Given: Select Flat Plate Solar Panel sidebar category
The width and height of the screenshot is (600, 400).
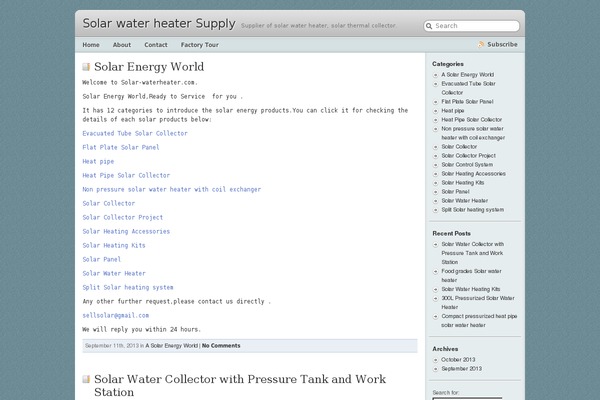Looking at the screenshot, I should (467, 102).
